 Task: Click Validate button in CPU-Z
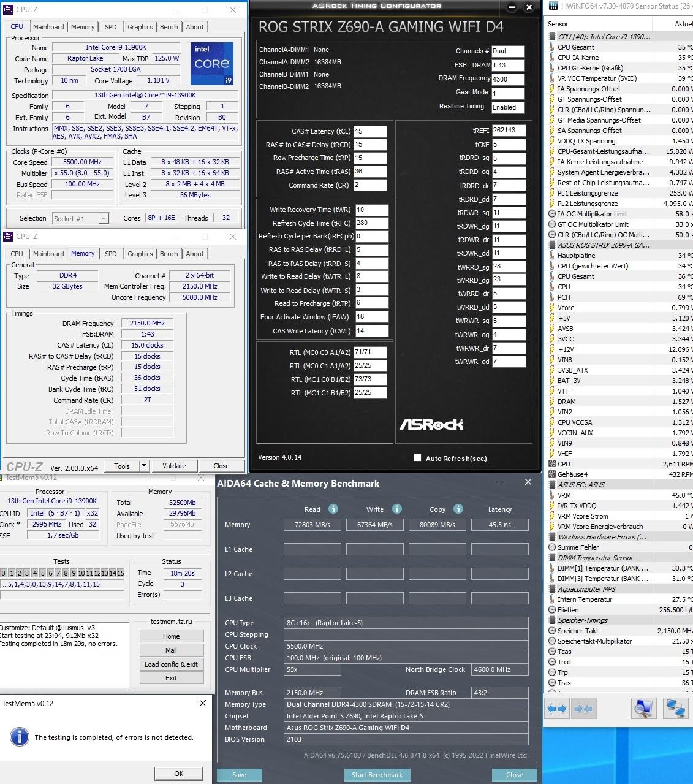[174, 466]
